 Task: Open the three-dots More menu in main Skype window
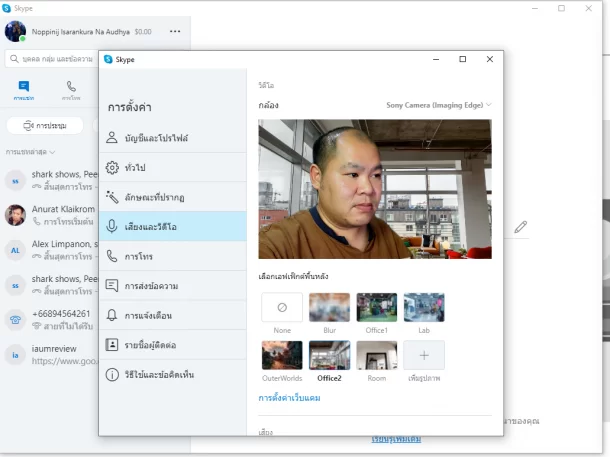(x=175, y=31)
